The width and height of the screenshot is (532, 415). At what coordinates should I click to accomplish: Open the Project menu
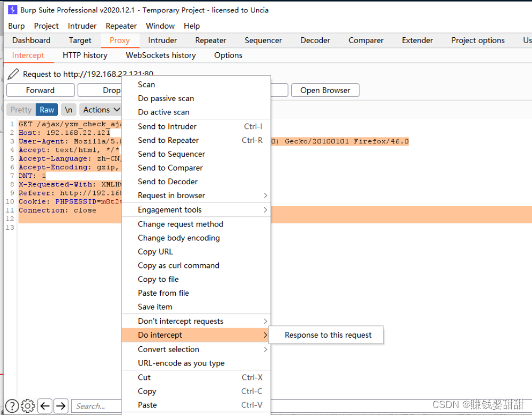(46, 26)
